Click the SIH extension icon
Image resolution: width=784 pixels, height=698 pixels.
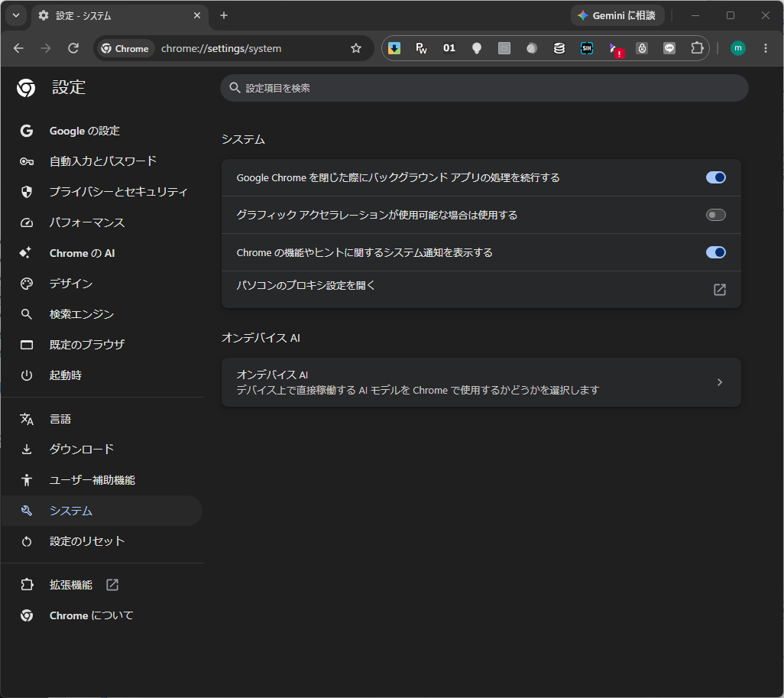pos(587,48)
